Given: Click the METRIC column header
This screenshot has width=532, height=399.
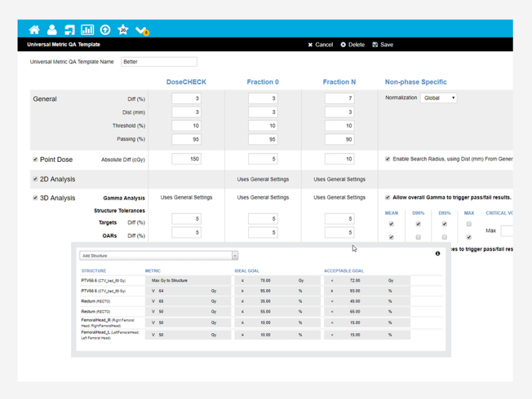Looking at the screenshot, I should [153, 271].
